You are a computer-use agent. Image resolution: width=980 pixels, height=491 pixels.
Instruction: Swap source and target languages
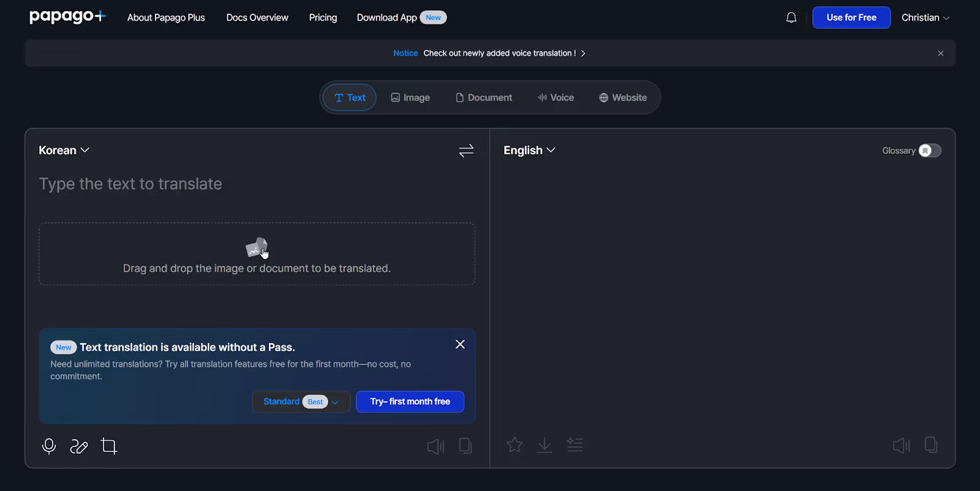pyautogui.click(x=466, y=151)
